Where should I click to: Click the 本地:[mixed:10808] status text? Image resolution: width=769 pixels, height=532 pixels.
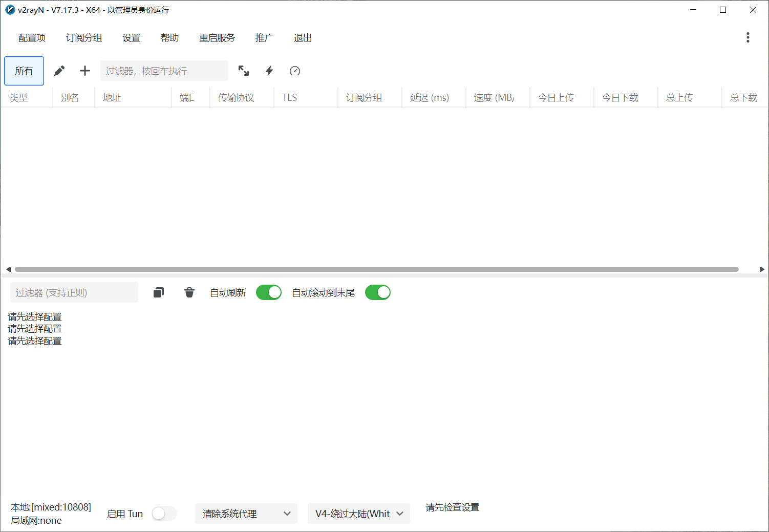[51, 507]
